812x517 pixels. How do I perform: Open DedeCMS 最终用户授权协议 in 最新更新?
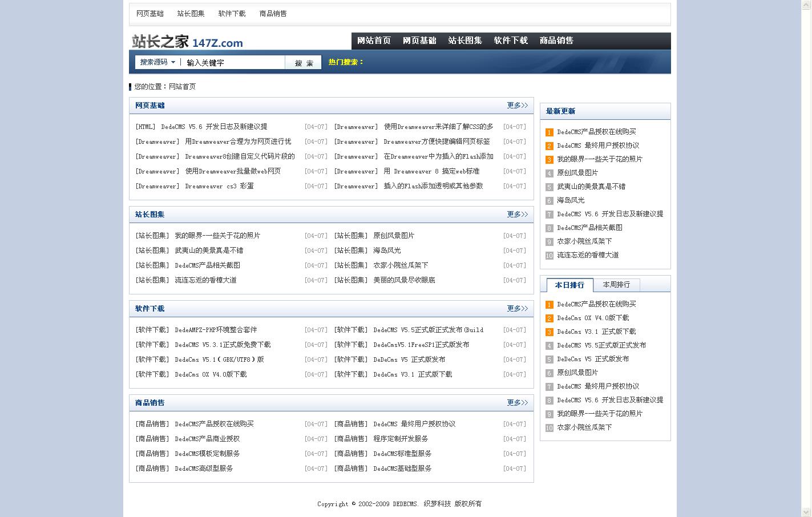tap(598, 146)
